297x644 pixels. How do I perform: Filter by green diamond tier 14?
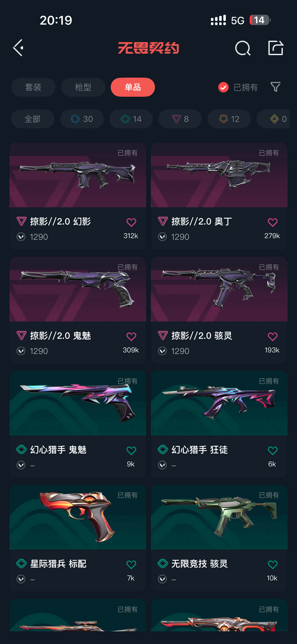pos(131,119)
